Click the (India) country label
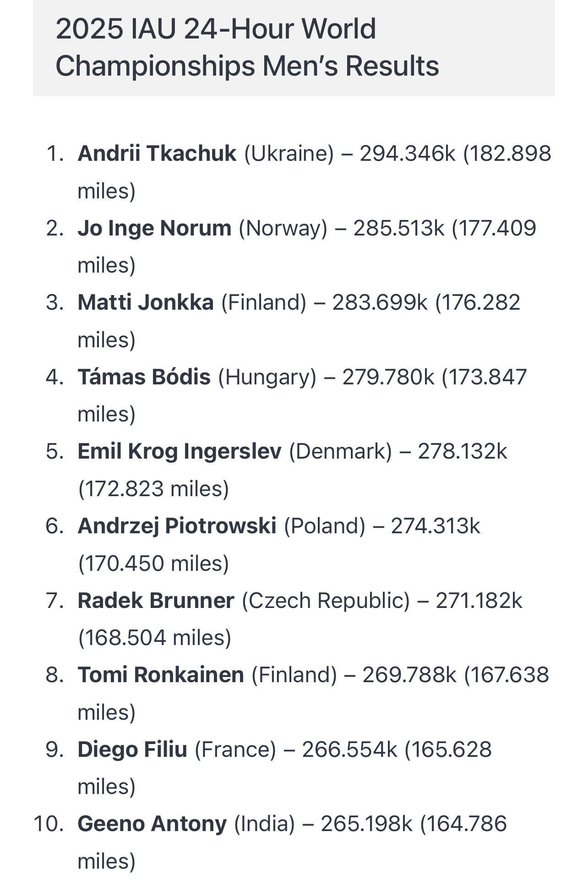The image size is (588, 892). click(264, 824)
